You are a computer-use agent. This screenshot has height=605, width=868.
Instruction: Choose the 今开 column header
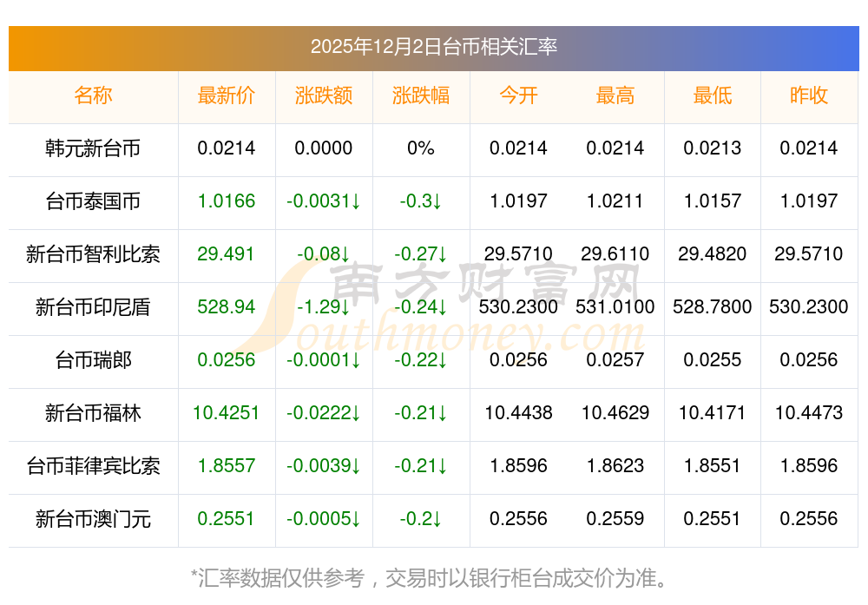click(x=518, y=95)
